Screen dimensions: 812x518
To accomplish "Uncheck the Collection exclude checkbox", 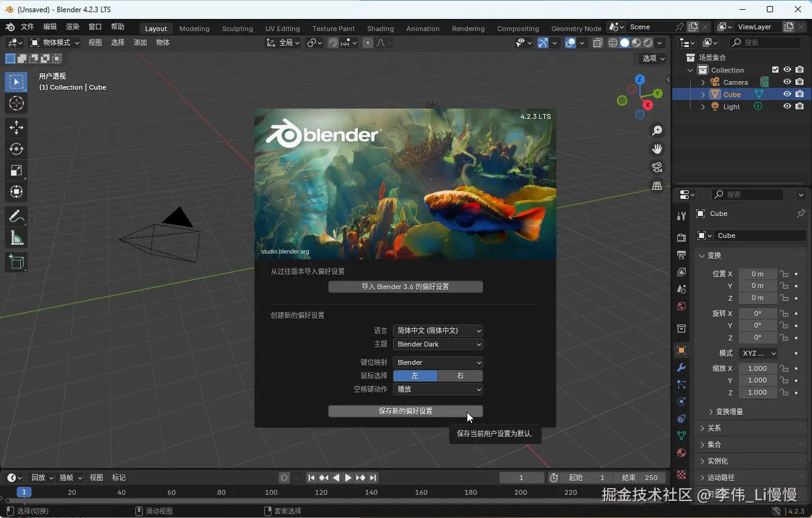I will pos(775,70).
